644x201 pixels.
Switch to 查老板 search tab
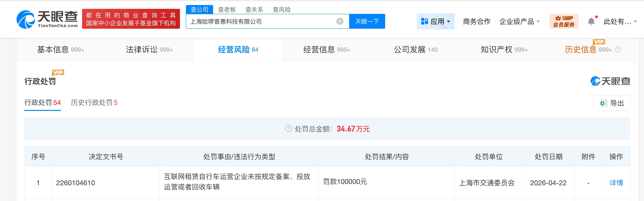(x=227, y=9)
